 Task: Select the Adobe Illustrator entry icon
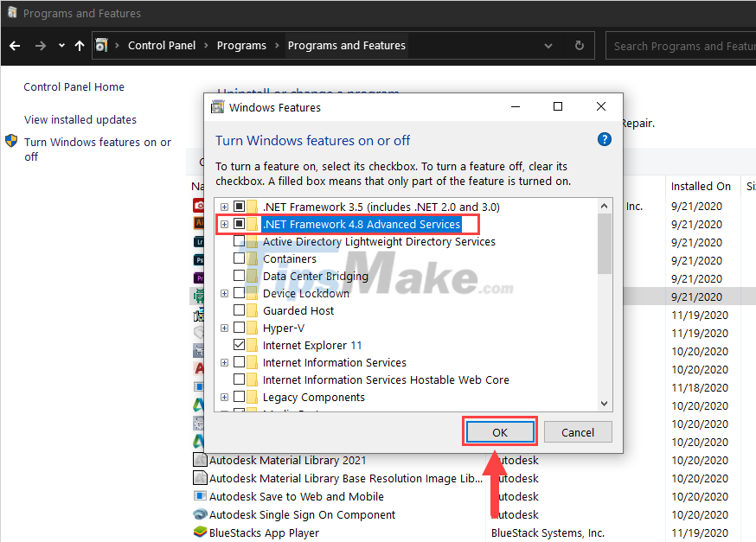click(x=200, y=224)
